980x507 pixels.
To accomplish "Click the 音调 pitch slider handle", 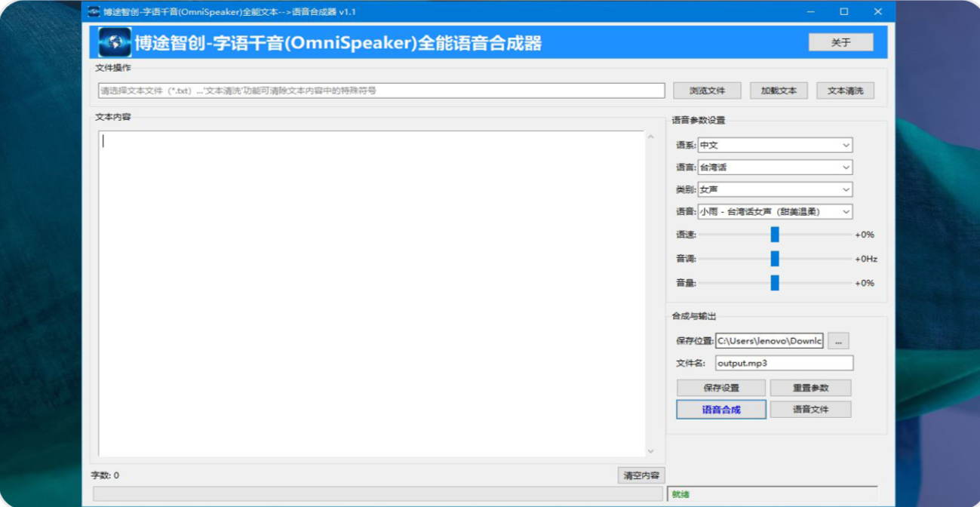I will pyautogui.click(x=775, y=259).
